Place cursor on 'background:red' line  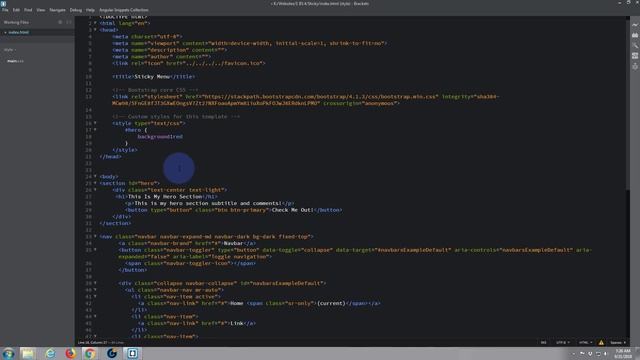[x=160, y=137]
